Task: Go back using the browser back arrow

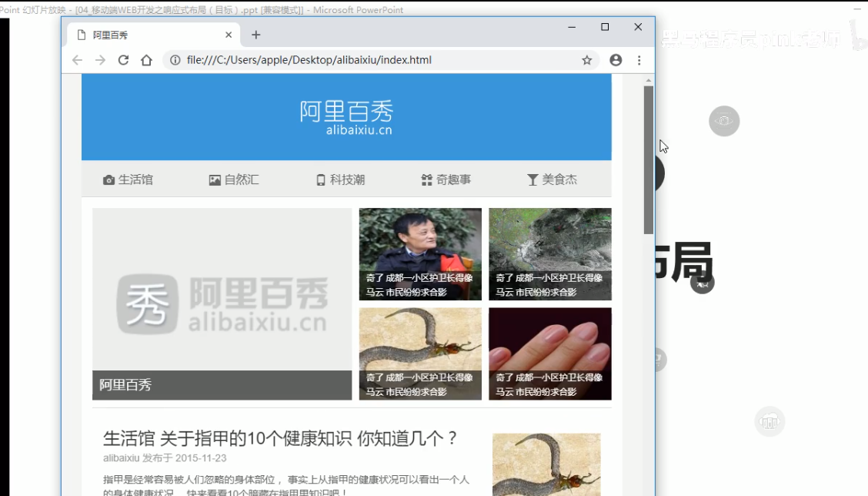Action: [77, 60]
